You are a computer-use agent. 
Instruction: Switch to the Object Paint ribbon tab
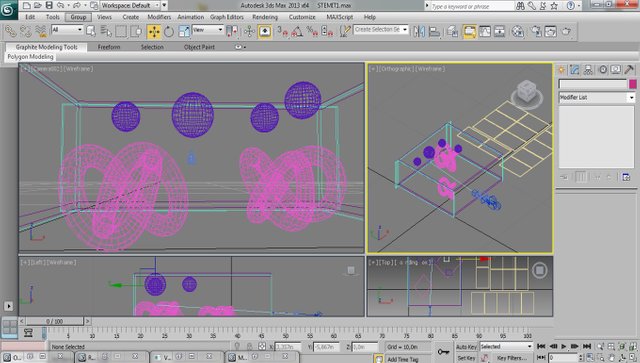(x=199, y=47)
